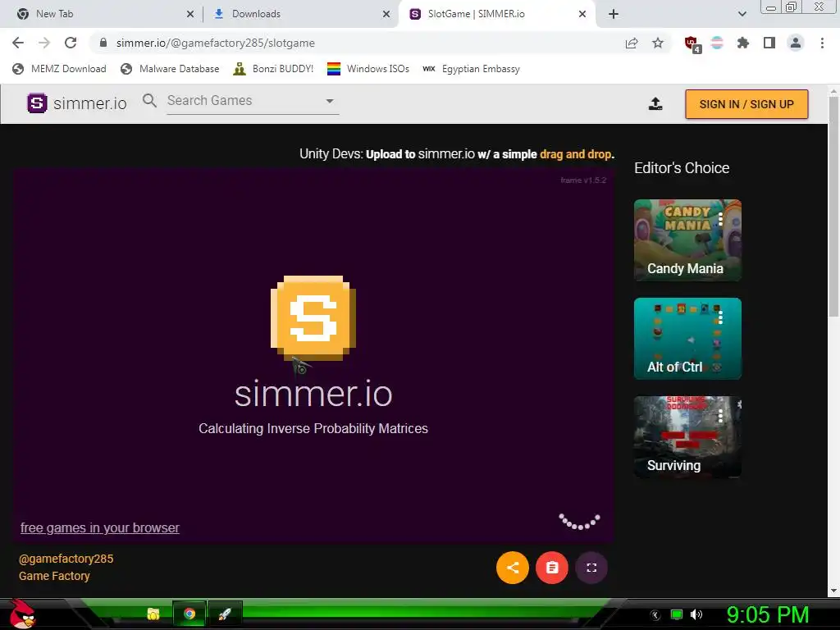Open the tab search chevron in title bar

(x=742, y=14)
